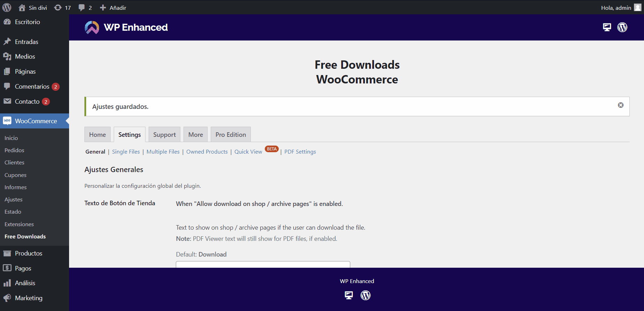Open the Support tab

click(164, 135)
